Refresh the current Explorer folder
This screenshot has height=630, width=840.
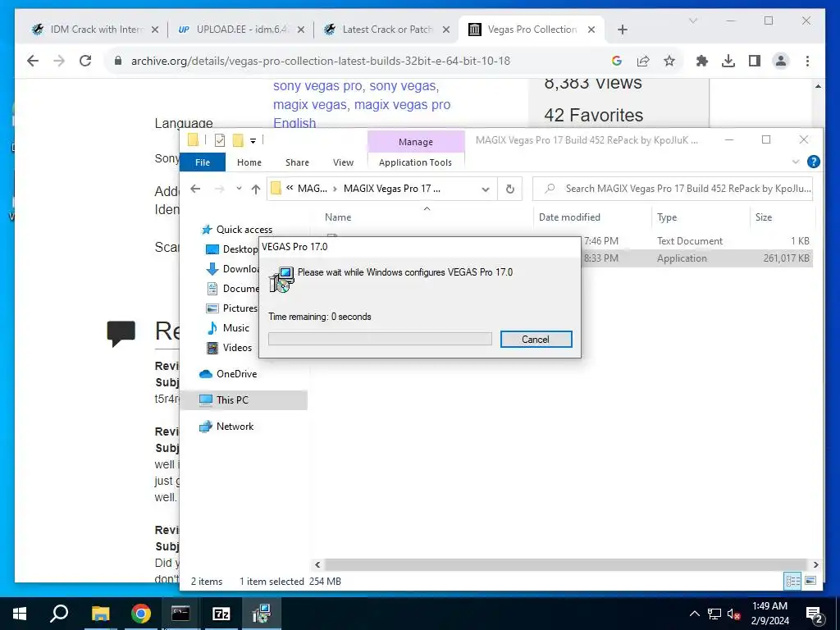click(x=510, y=189)
